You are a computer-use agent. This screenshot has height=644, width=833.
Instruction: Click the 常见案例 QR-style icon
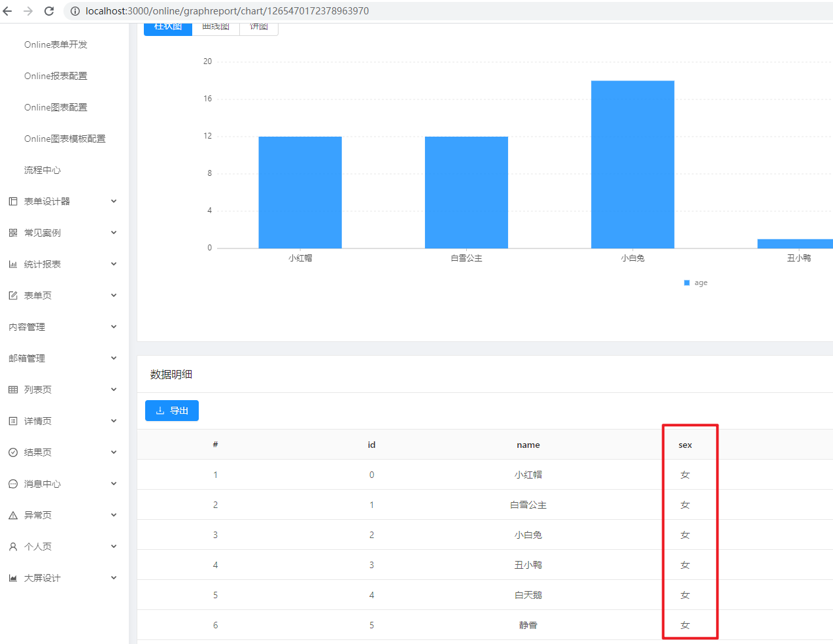(13, 233)
